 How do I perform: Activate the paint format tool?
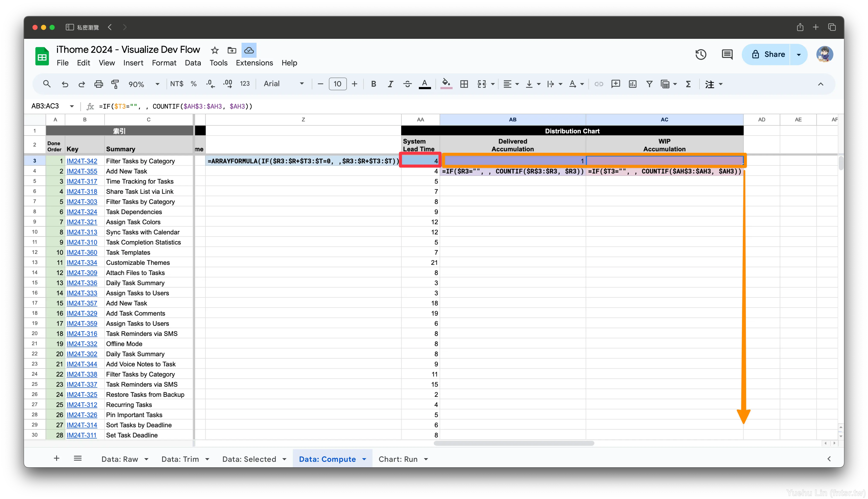point(115,84)
